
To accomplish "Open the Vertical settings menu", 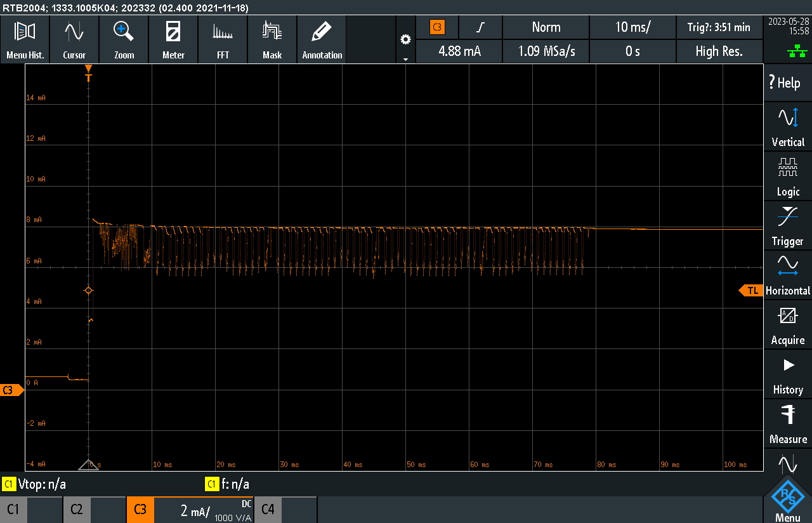I will coord(787,127).
